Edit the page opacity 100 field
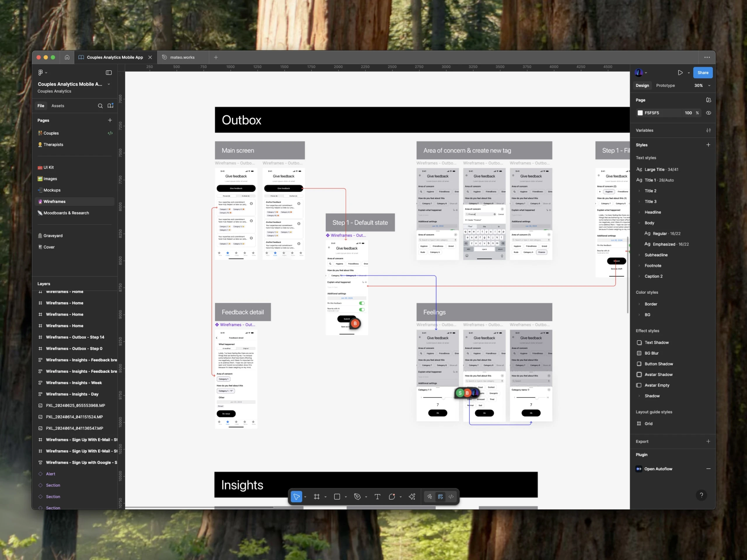Viewport: 747px width, 560px height. coord(688,113)
